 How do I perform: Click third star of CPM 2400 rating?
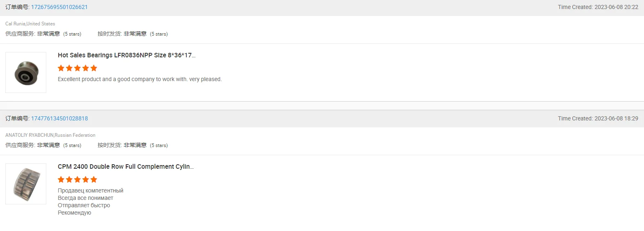(x=77, y=179)
